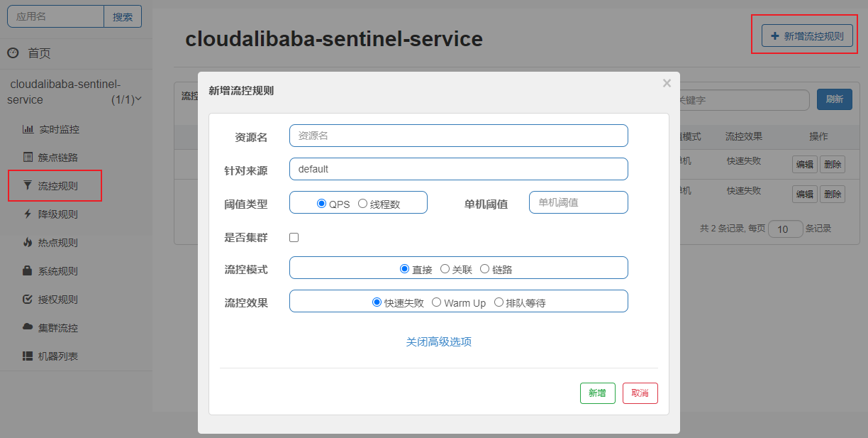This screenshot has height=438, width=868.
Task: Click the dashboard icon beside 首页
Action: tap(13, 53)
